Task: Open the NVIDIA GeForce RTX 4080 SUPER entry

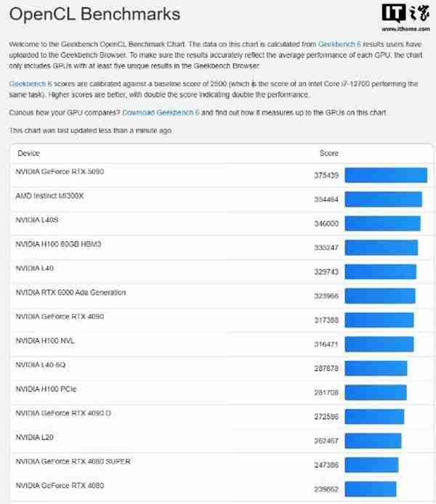Action: 73,461
